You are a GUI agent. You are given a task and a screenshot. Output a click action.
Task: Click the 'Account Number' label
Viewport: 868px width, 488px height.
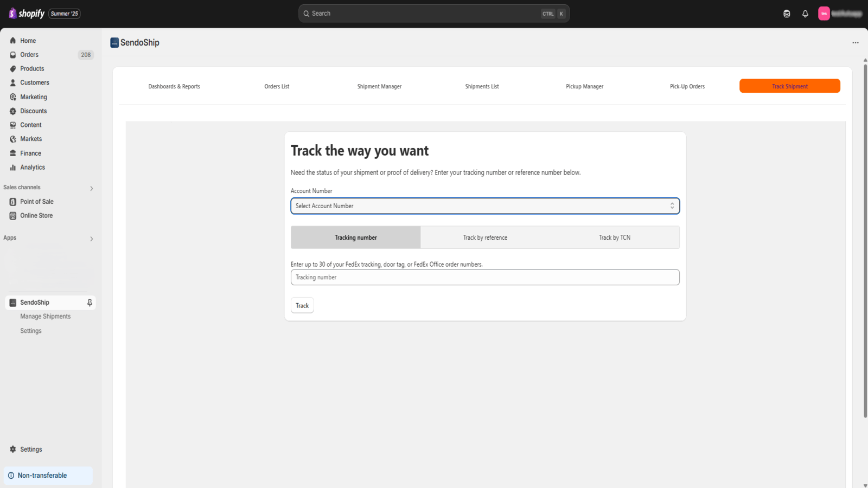click(x=311, y=191)
